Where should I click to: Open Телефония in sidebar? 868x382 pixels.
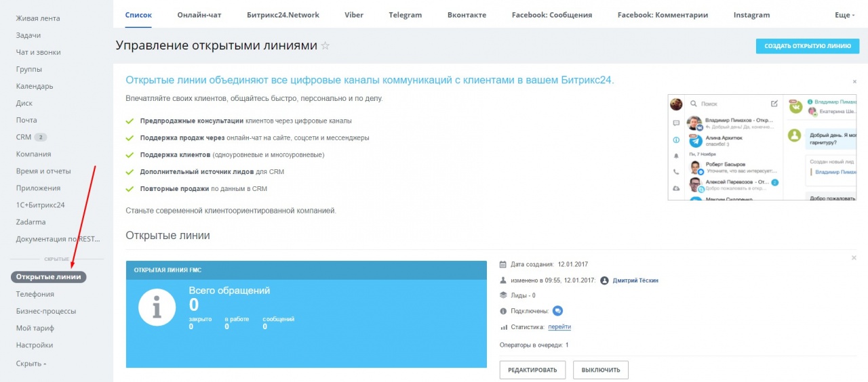pos(35,294)
